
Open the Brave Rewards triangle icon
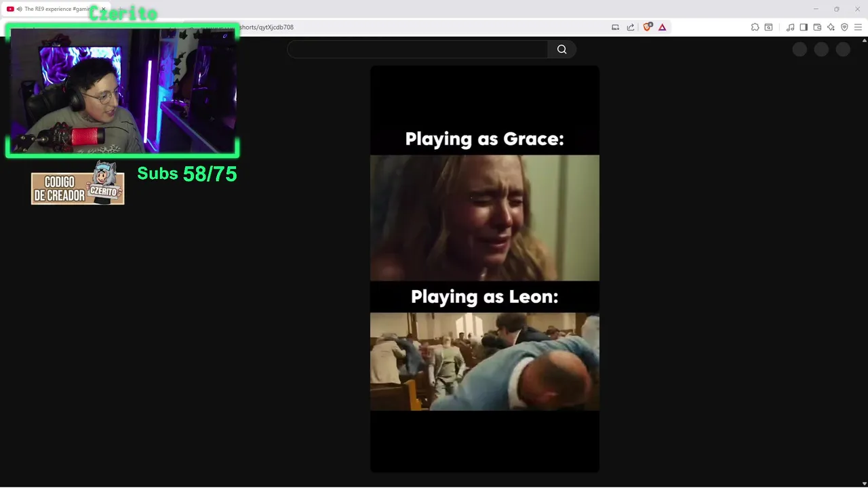point(663,27)
